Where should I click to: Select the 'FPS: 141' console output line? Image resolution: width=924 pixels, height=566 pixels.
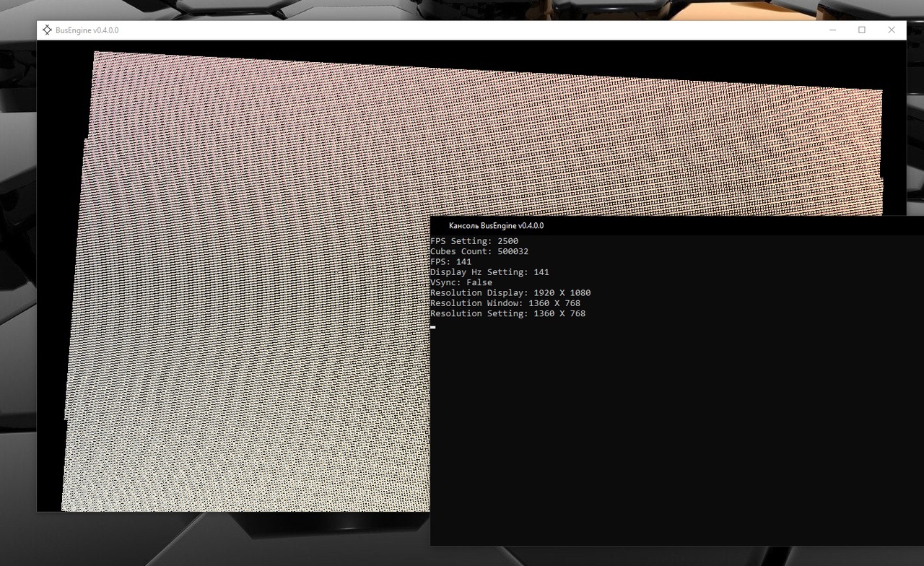(x=451, y=262)
